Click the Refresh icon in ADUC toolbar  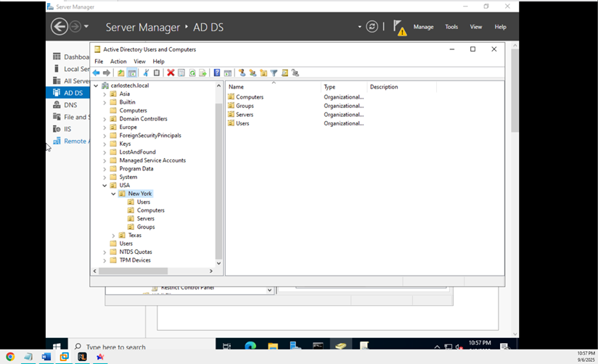pos(192,73)
